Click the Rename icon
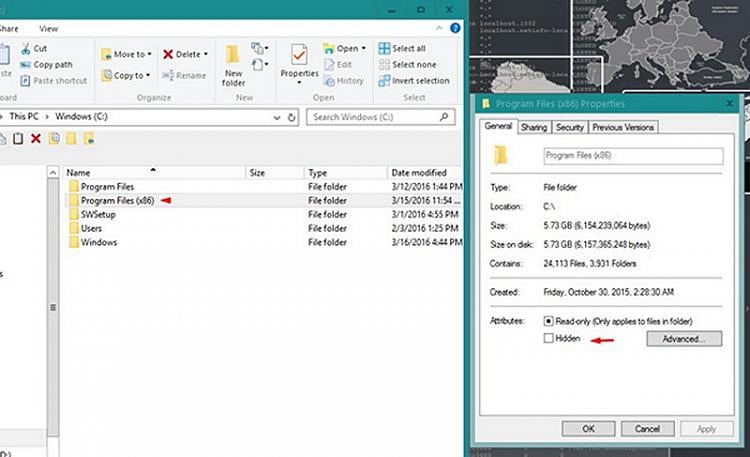750x457 pixels. [x=168, y=75]
